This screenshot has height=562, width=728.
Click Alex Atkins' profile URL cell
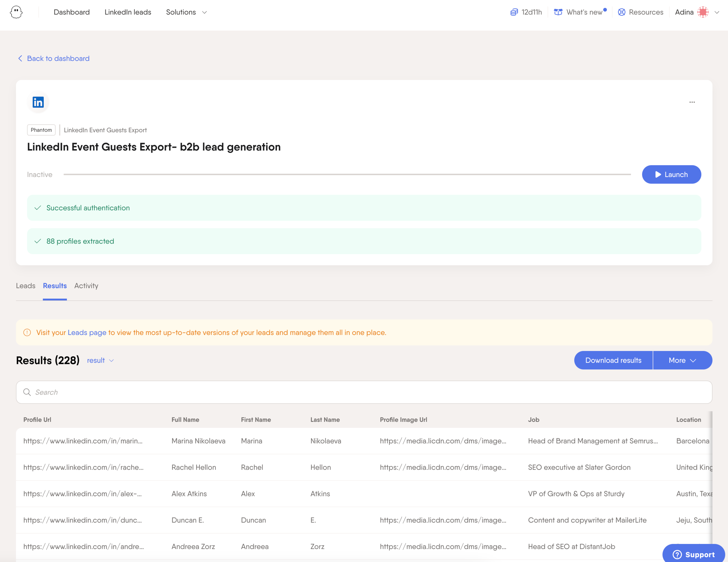coord(82,494)
